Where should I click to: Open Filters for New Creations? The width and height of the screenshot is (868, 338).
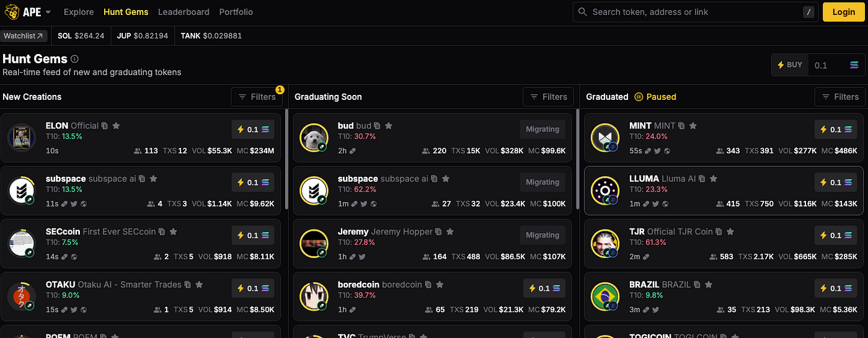coord(257,97)
